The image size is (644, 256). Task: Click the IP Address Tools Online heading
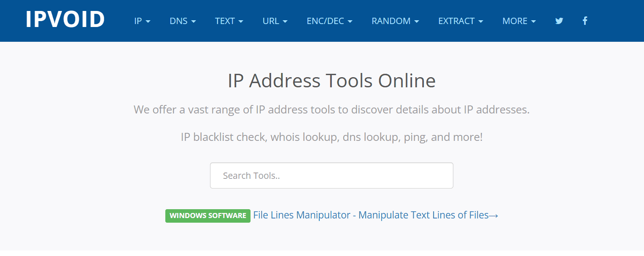click(331, 81)
